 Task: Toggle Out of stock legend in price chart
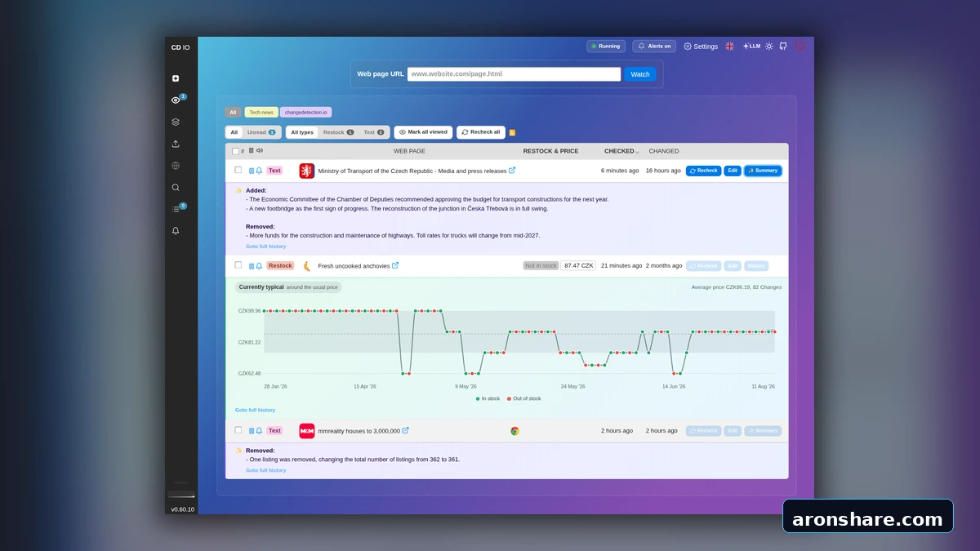click(x=523, y=398)
